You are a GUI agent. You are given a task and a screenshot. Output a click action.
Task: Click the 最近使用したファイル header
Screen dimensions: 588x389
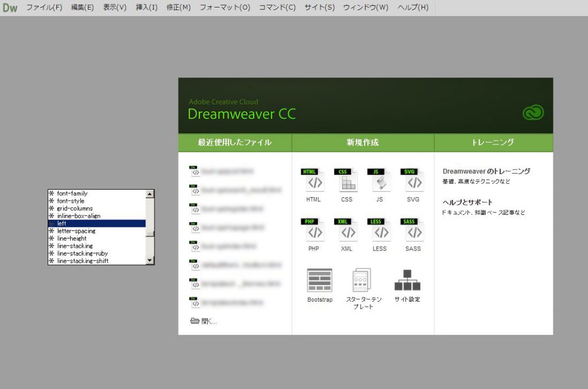click(x=235, y=142)
